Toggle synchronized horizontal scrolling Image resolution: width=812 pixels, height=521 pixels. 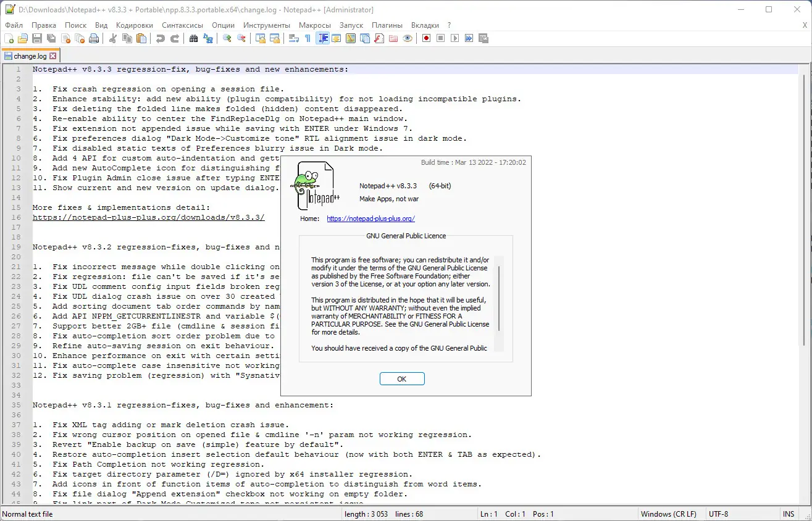(x=275, y=38)
